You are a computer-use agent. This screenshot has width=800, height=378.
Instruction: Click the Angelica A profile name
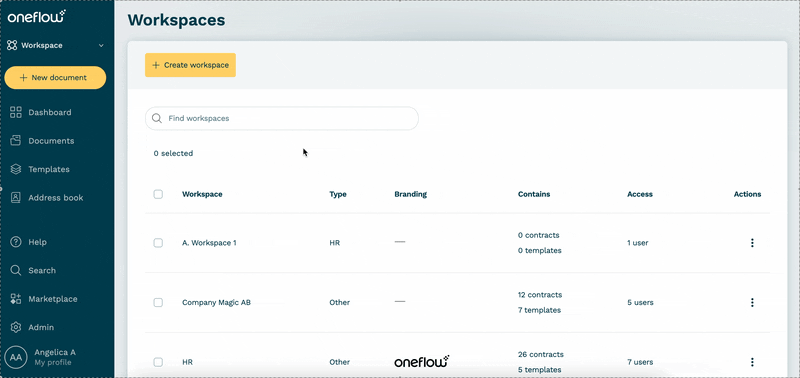coord(55,352)
